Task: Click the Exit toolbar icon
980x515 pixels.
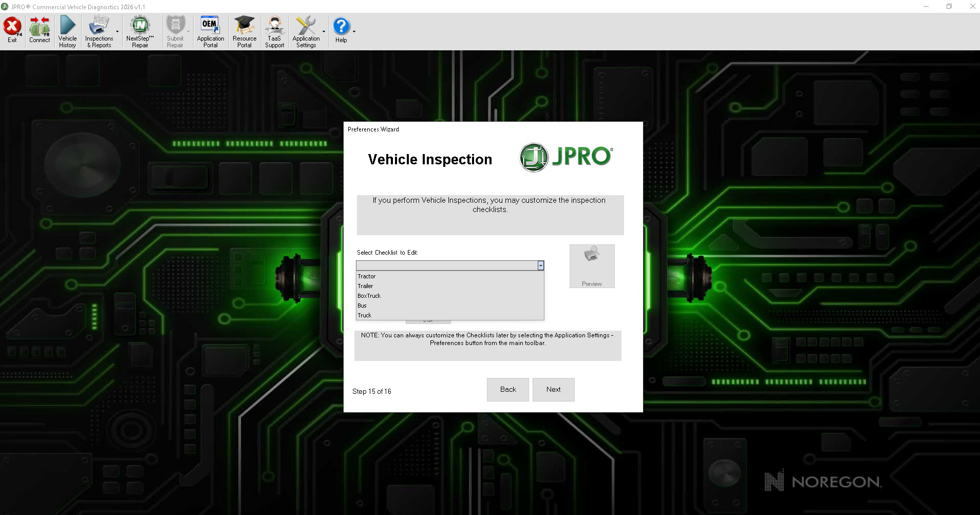Action: point(12,30)
